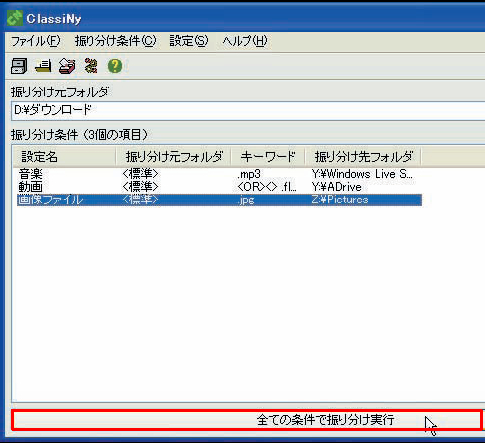Click the 振り分け元フォルダ column header

click(173, 157)
